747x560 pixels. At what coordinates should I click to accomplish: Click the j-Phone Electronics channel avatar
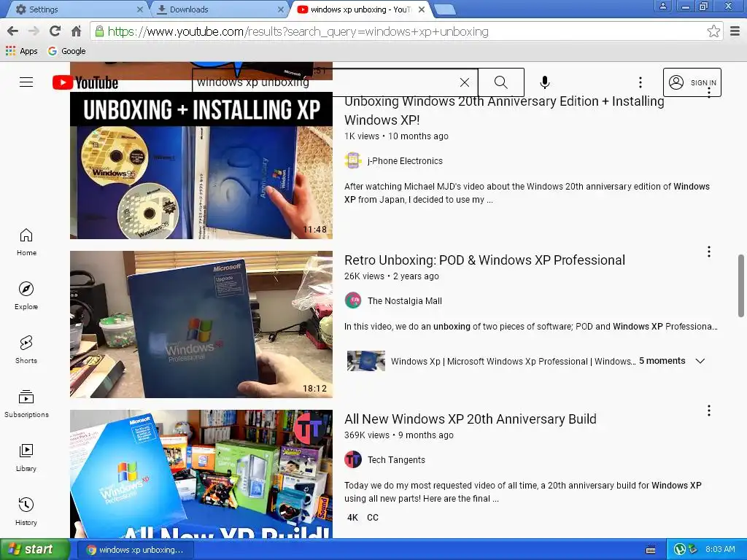[353, 161]
